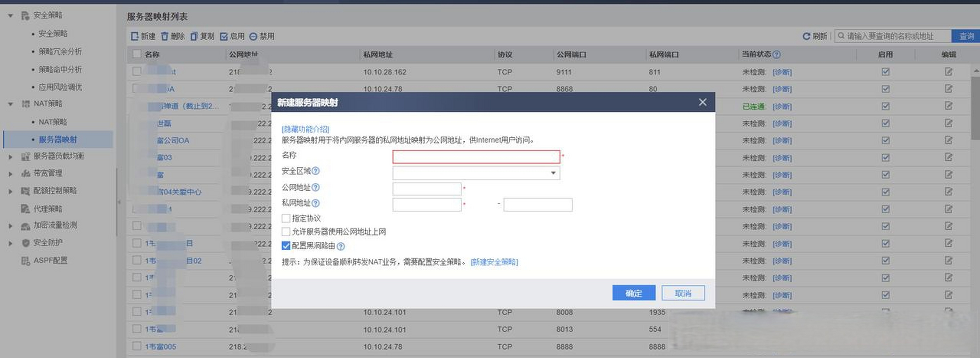The width and height of the screenshot is (980, 358).
Task: Open help icon beside 当前状态 header
Action: [776, 55]
